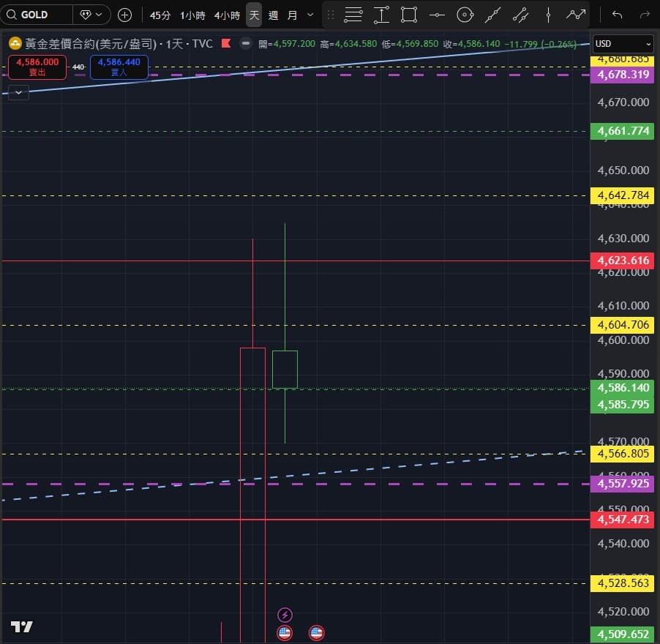Select the 4,528.563 yellow price label

tap(622, 583)
